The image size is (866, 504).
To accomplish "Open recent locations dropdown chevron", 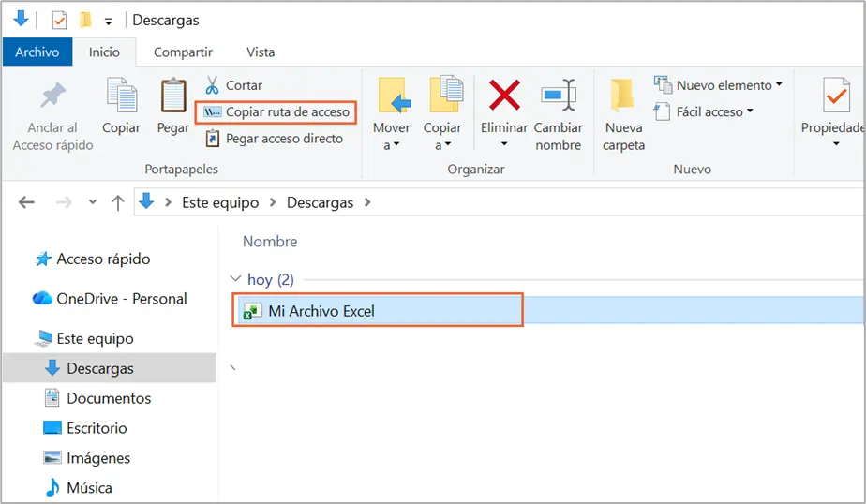I will coord(93,202).
